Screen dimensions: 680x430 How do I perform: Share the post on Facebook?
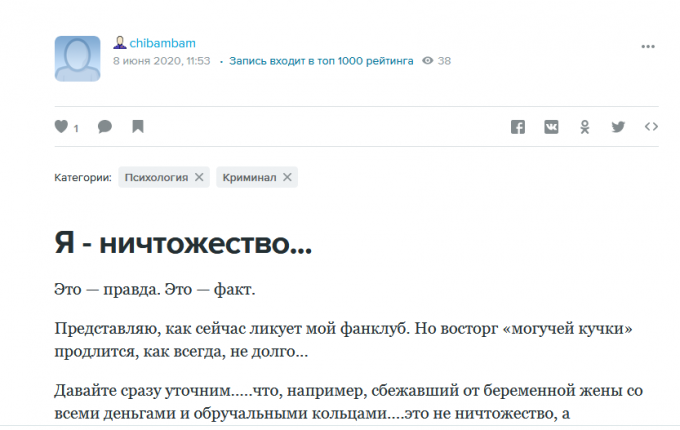pyautogui.click(x=518, y=127)
